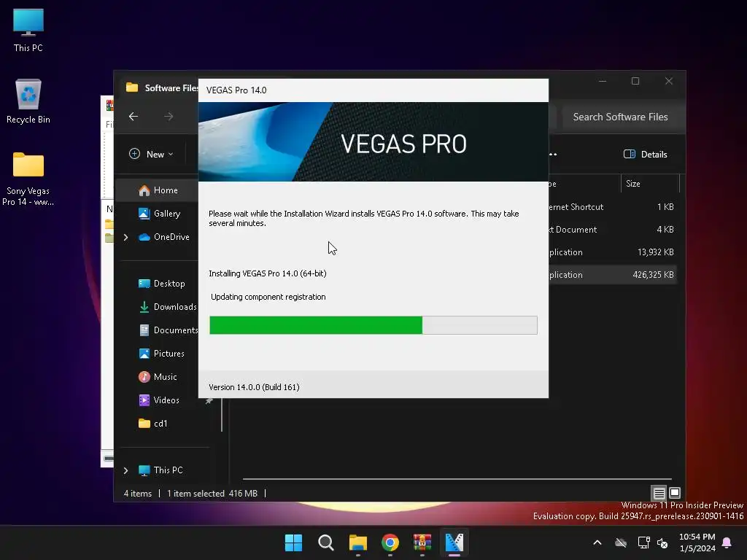Open Documents in explorer sidebar
Screen dimensions: 747x560
(169, 330)
